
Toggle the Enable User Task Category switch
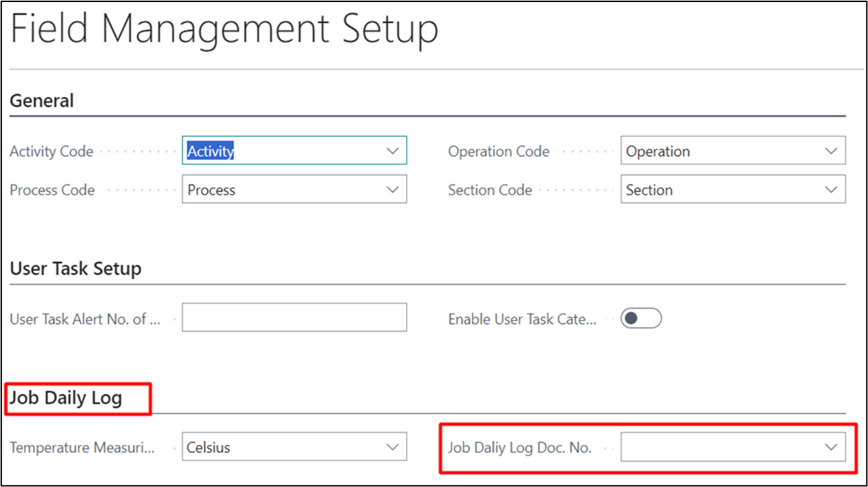[x=641, y=319]
